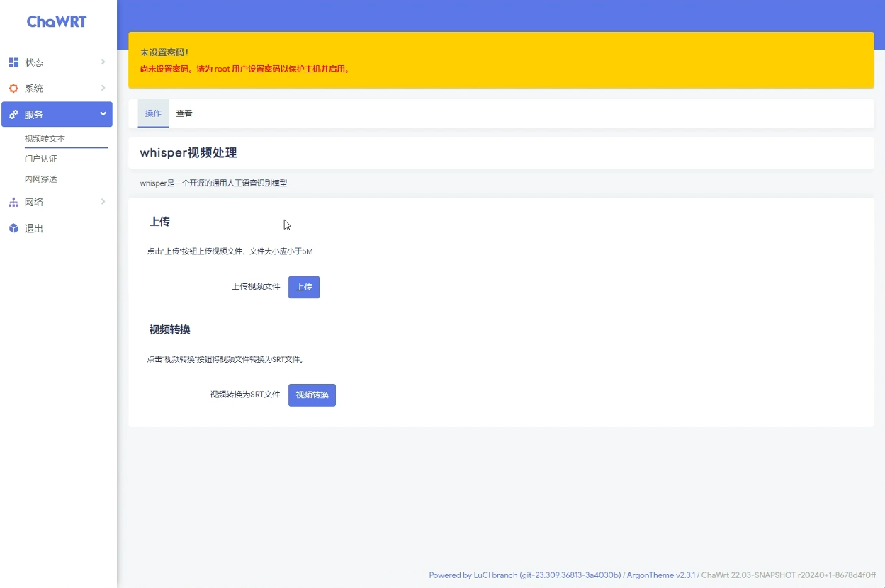Expand the 系统 menu chevron
The width and height of the screenshot is (885, 588).
click(103, 88)
